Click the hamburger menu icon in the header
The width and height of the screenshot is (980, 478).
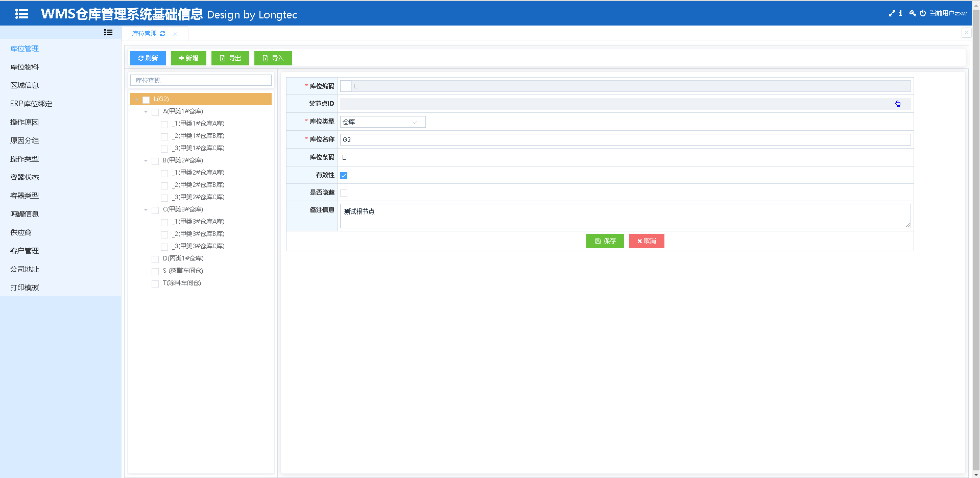pyautogui.click(x=21, y=14)
